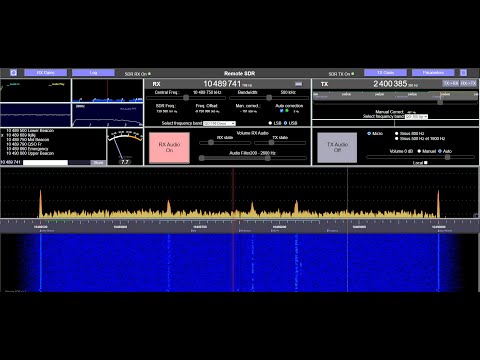Viewport: 480px width, 360px height.
Task: Click the TX->RX frequency copy button
Action: coord(450,83)
